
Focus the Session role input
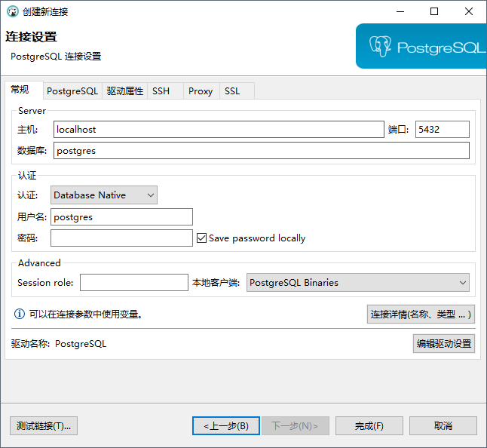point(134,282)
